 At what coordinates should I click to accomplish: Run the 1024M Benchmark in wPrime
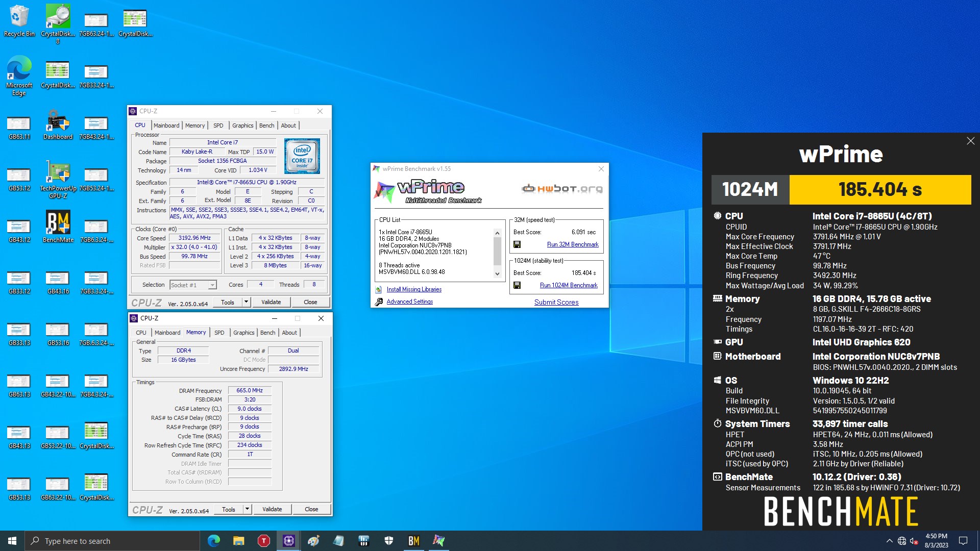(x=569, y=285)
